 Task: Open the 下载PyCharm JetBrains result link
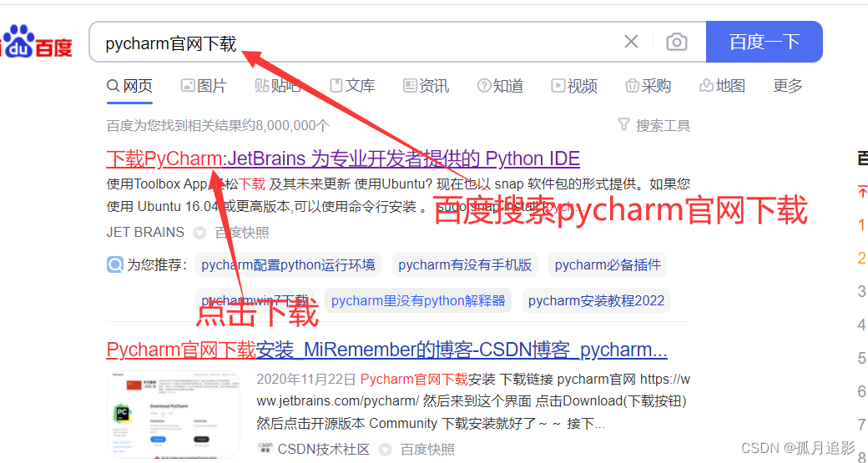click(343, 159)
